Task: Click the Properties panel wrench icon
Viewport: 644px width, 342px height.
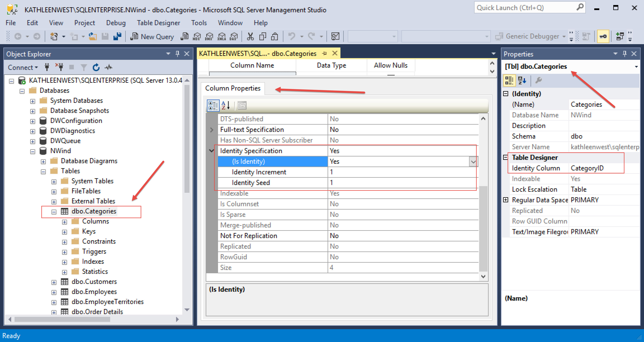Action: [538, 80]
